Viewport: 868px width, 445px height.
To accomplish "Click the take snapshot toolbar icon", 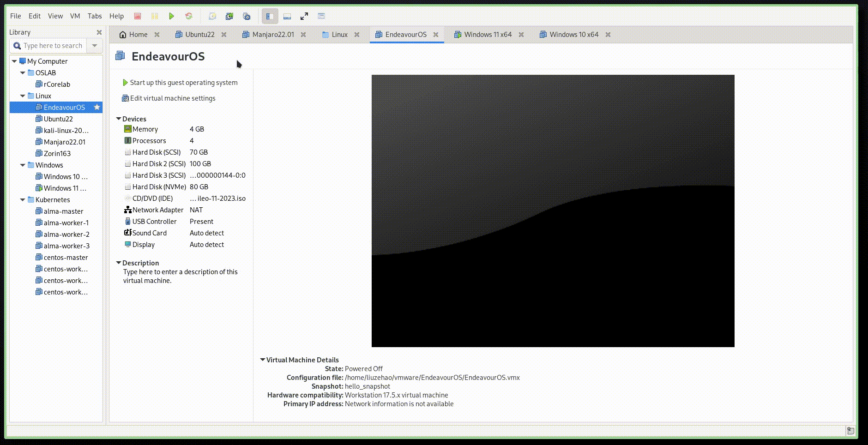I will tap(212, 16).
